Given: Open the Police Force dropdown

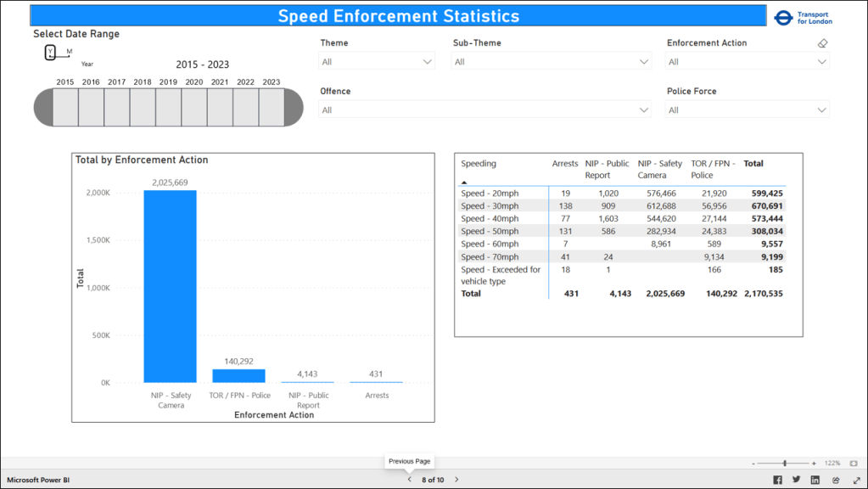Looking at the screenshot, I should click(x=748, y=110).
